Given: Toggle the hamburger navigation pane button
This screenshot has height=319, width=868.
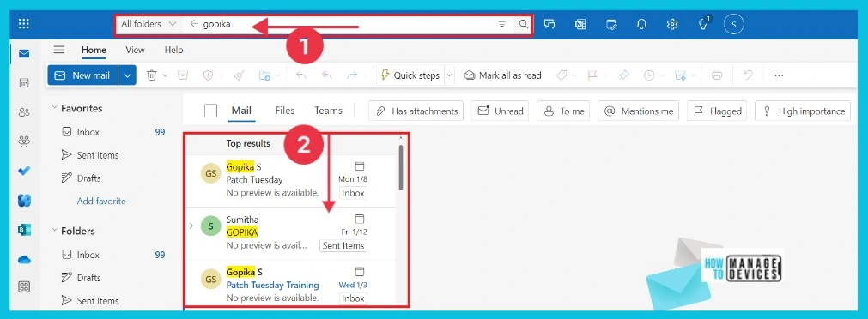Looking at the screenshot, I should tap(58, 50).
